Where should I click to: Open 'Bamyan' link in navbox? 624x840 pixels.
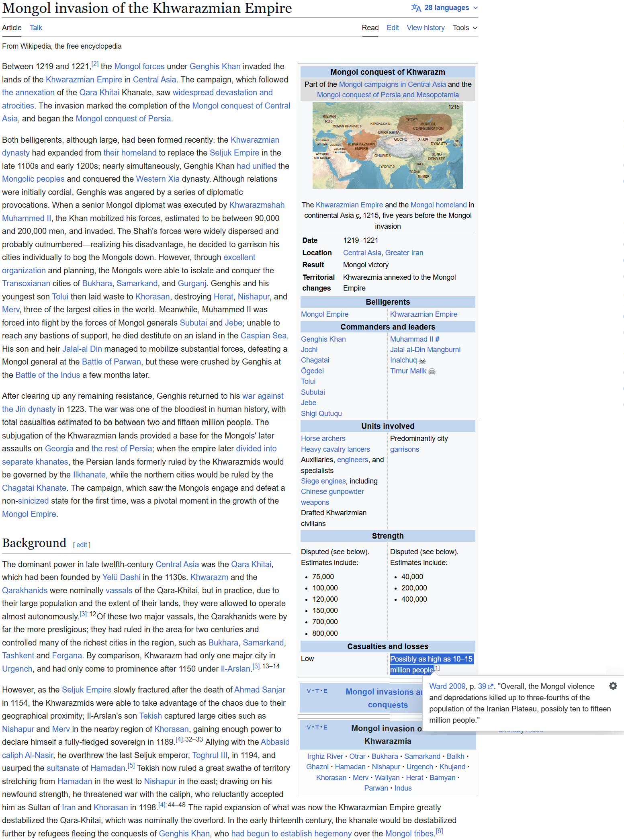[x=442, y=778]
